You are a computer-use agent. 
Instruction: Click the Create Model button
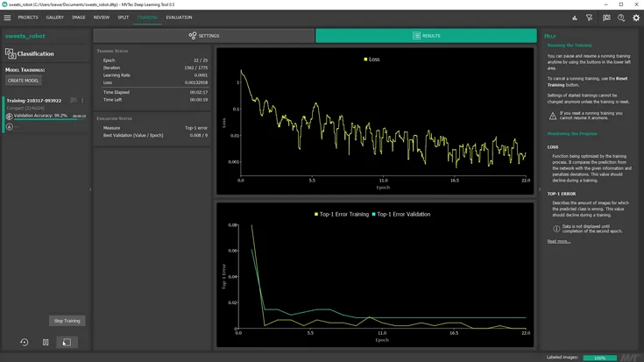click(x=24, y=81)
